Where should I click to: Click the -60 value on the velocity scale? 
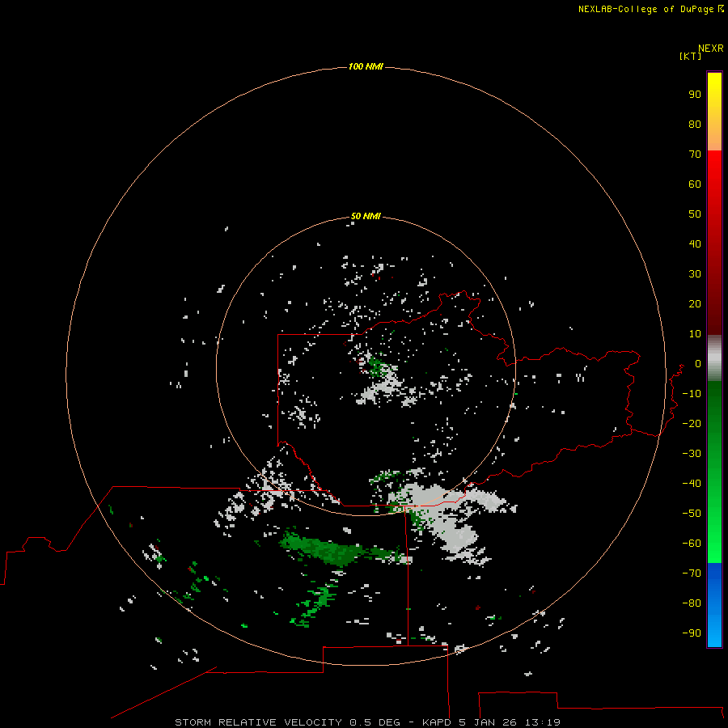coord(692,544)
